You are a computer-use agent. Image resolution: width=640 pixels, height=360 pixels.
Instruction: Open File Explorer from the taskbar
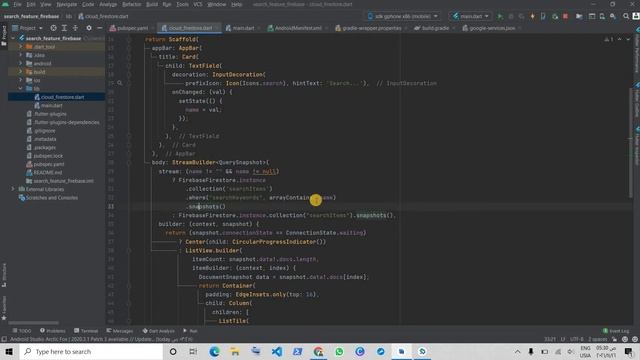235,351
